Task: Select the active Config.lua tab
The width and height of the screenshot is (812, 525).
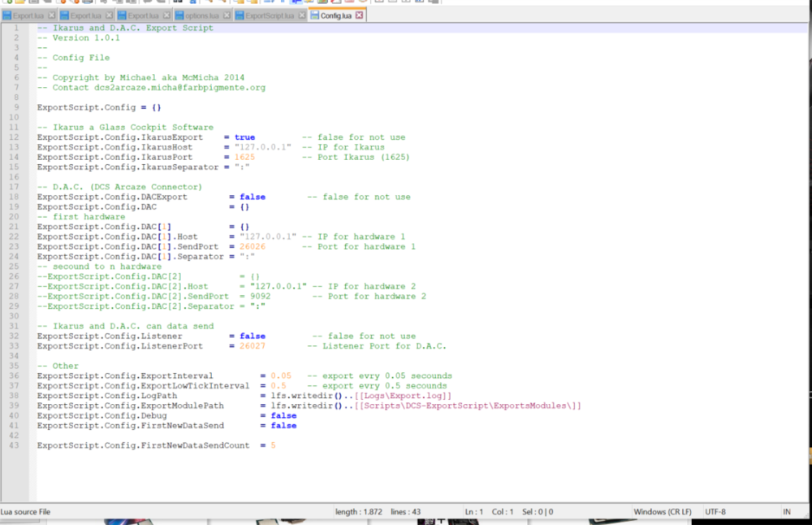Action: (x=336, y=15)
